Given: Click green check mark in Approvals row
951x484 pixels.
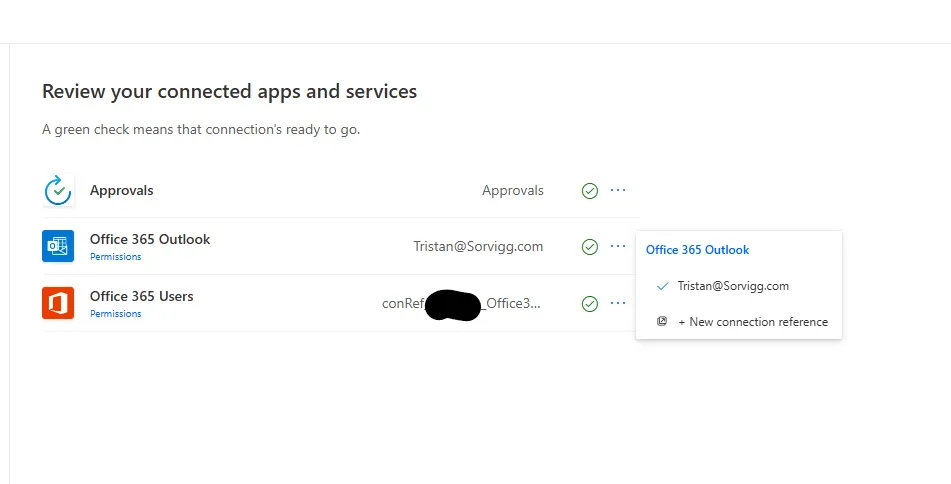Looking at the screenshot, I should 590,191.
